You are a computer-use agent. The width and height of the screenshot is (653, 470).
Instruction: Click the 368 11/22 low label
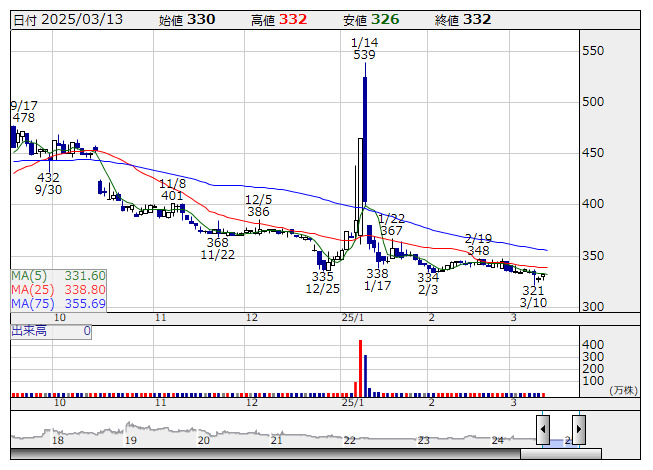tap(217, 249)
